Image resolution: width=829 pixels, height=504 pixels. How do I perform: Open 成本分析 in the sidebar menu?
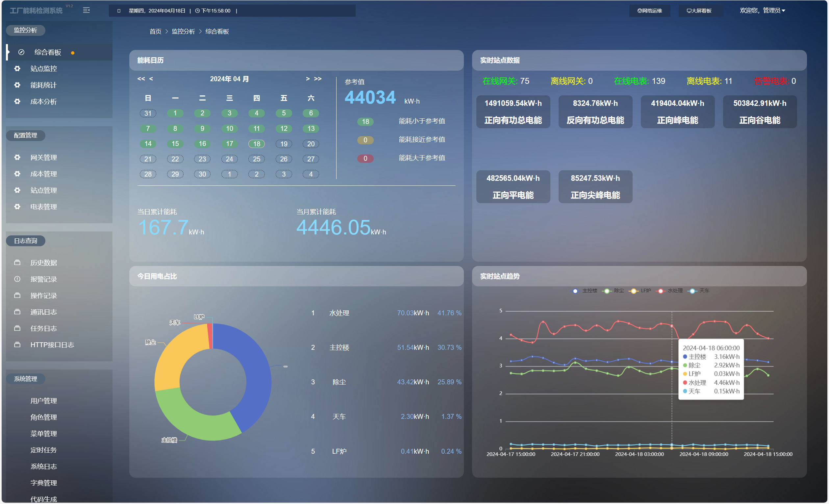[x=44, y=102]
